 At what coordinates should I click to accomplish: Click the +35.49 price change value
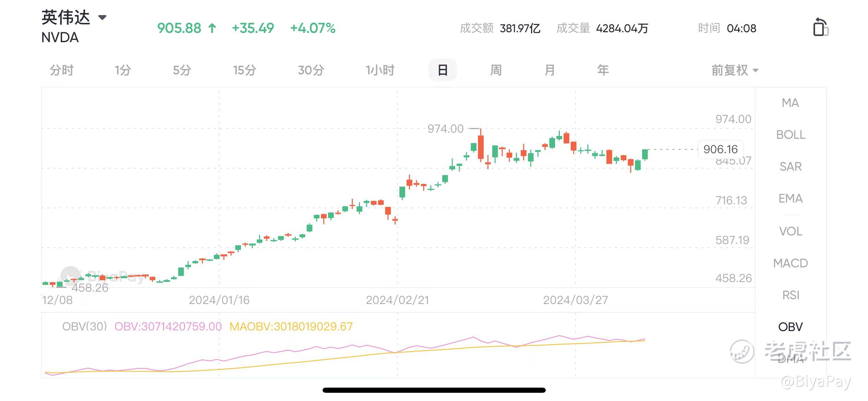pos(253,28)
